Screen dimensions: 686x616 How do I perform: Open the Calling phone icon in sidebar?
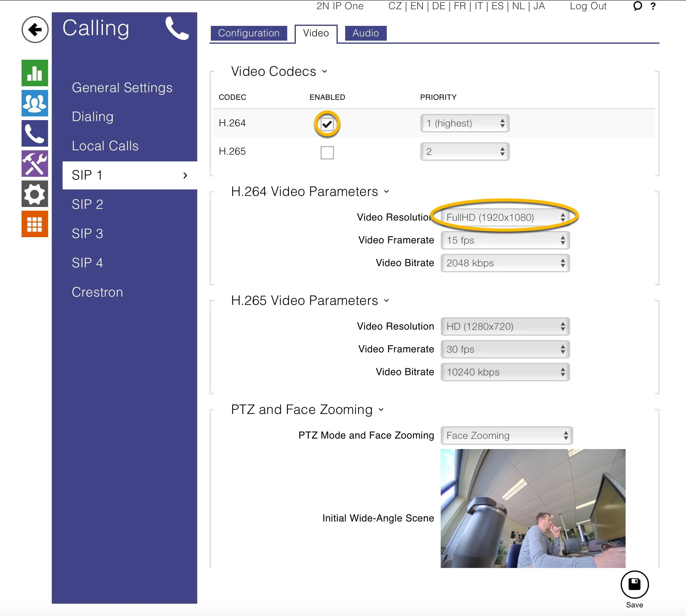tap(35, 133)
